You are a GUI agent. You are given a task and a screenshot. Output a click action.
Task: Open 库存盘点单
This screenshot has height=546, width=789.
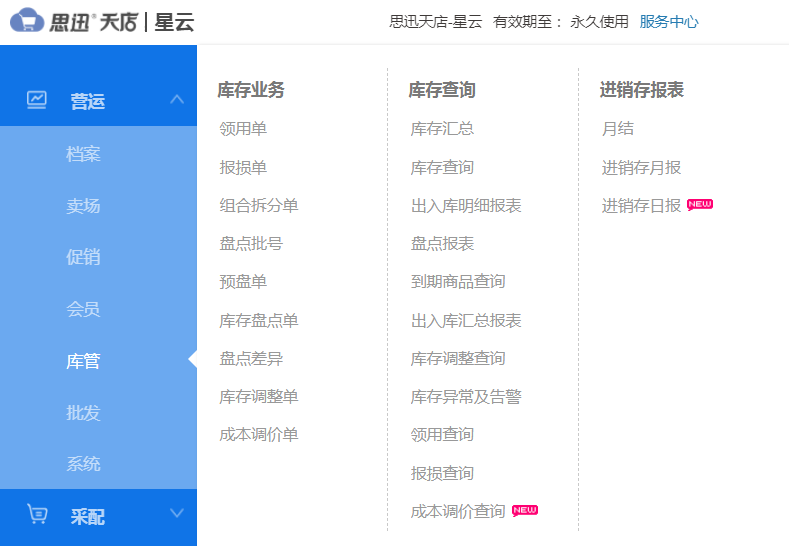coord(259,321)
